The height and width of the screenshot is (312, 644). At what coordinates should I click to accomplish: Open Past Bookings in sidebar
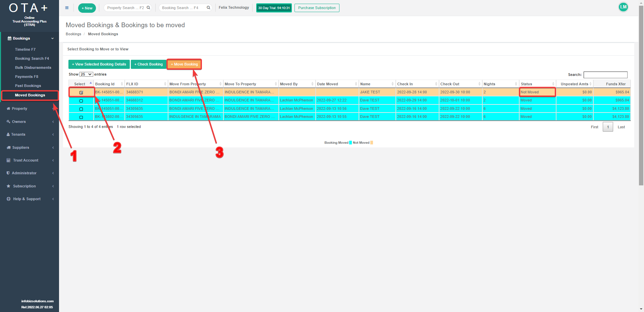[28, 86]
